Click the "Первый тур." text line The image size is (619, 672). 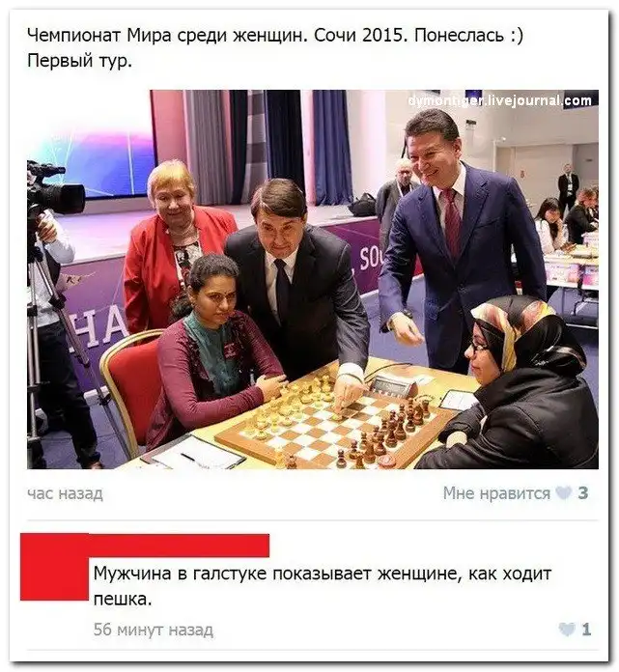point(79,61)
